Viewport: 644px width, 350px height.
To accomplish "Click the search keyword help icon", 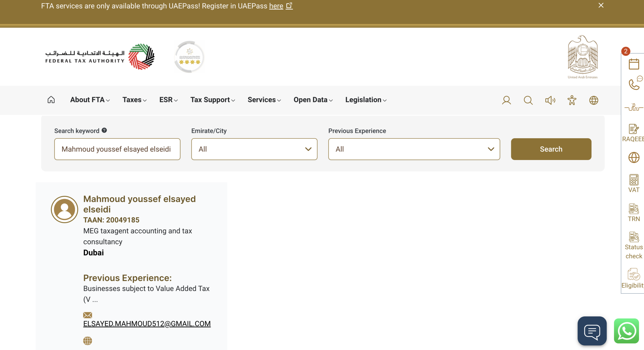I will coord(104,130).
